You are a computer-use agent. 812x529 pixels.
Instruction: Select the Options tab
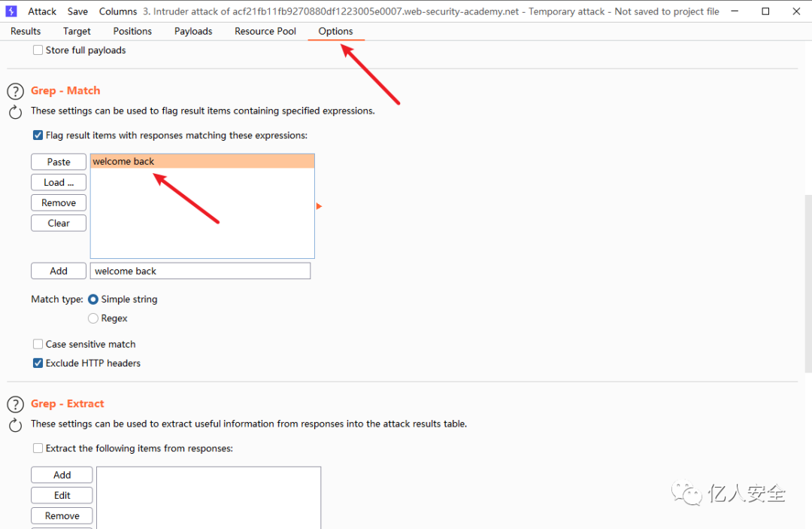pyautogui.click(x=335, y=31)
